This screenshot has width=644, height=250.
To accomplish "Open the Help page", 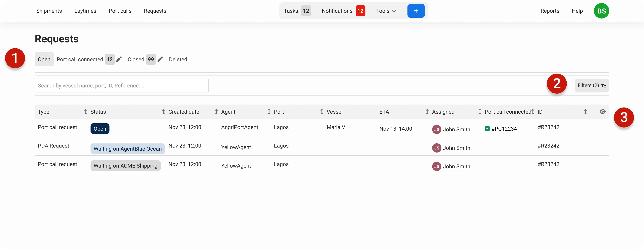I will [x=577, y=11].
